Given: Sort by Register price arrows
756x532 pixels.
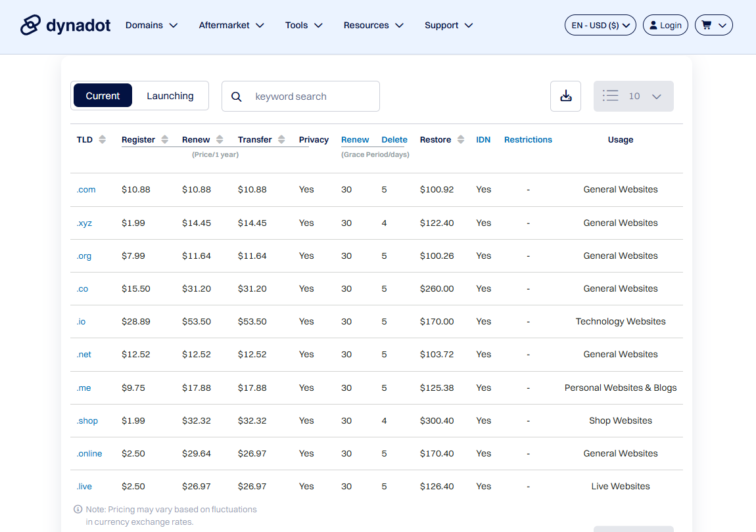Looking at the screenshot, I should 165,139.
